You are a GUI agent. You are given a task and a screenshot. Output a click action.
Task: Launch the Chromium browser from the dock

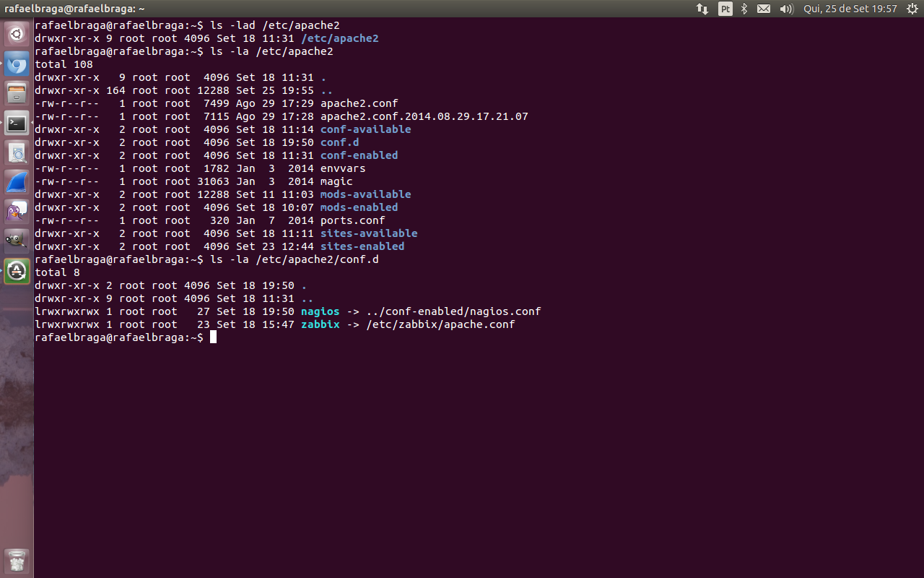point(17,64)
